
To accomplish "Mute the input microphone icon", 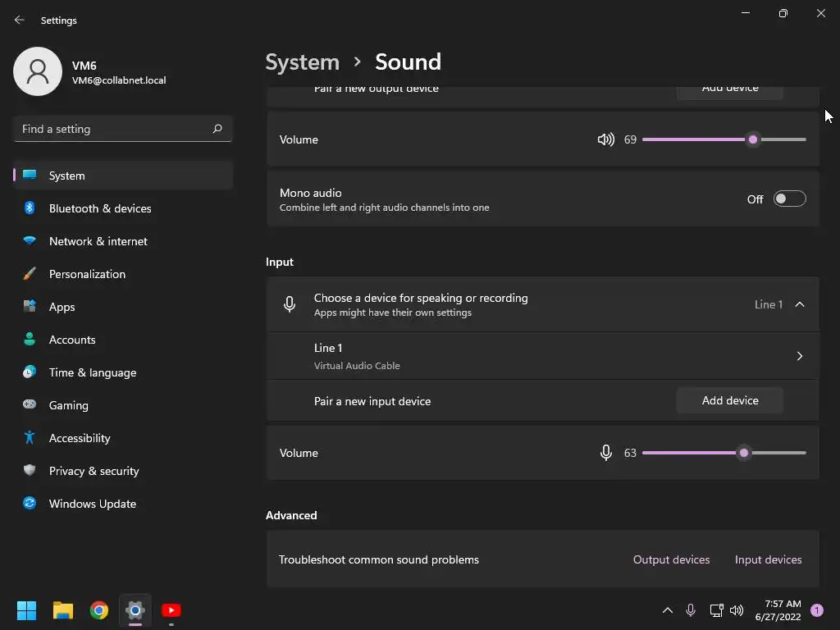I will pos(605,453).
